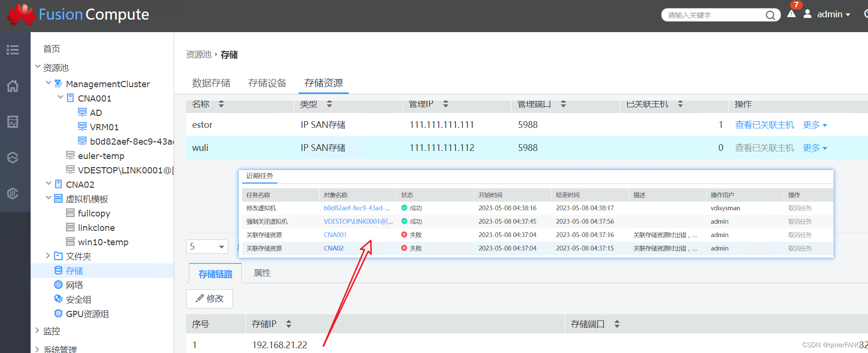Click 资源池 in the breadcrumb
Viewport: 868px width, 353px height.
point(199,55)
